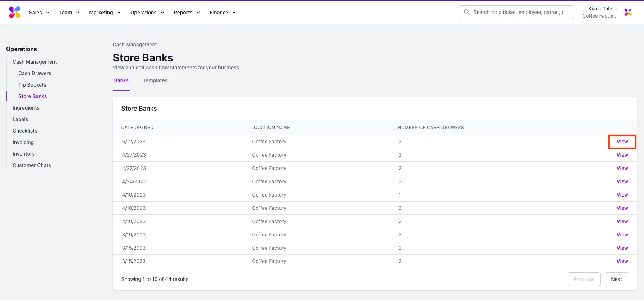
Task: Click the Previous pagination button
Action: click(x=584, y=279)
